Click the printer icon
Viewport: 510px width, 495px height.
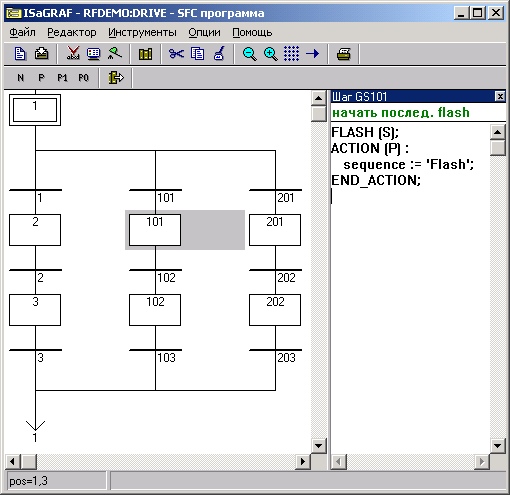click(343, 54)
